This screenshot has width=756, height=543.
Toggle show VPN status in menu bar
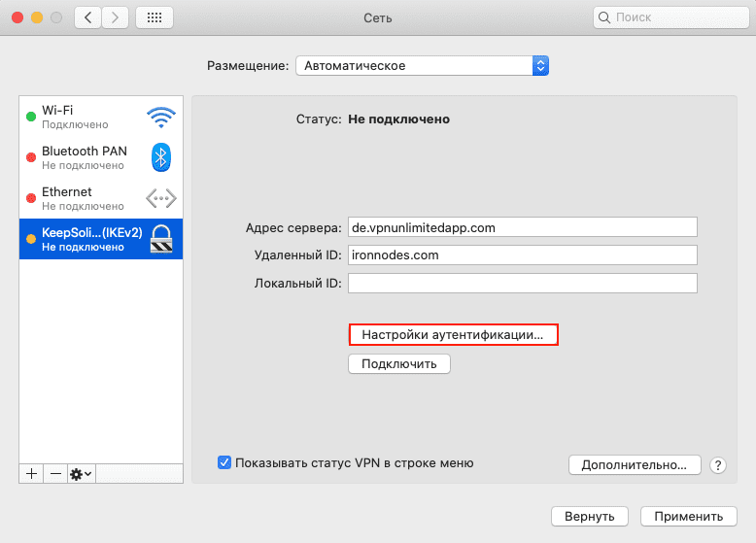pyautogui.click(x=224, y=462)
